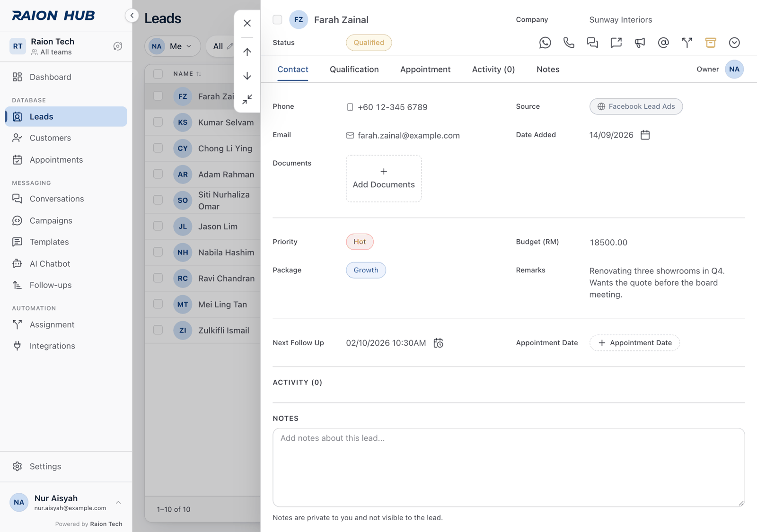Image resolution: width=757 pixels, height=532 pixels.
Task: Click the Owner NA avatar
Action: tap(734, 70)
